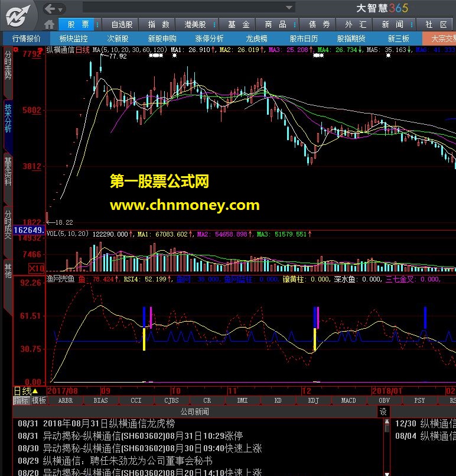
Task: Click the back arrow navigation button
Action: click(50, 9)
